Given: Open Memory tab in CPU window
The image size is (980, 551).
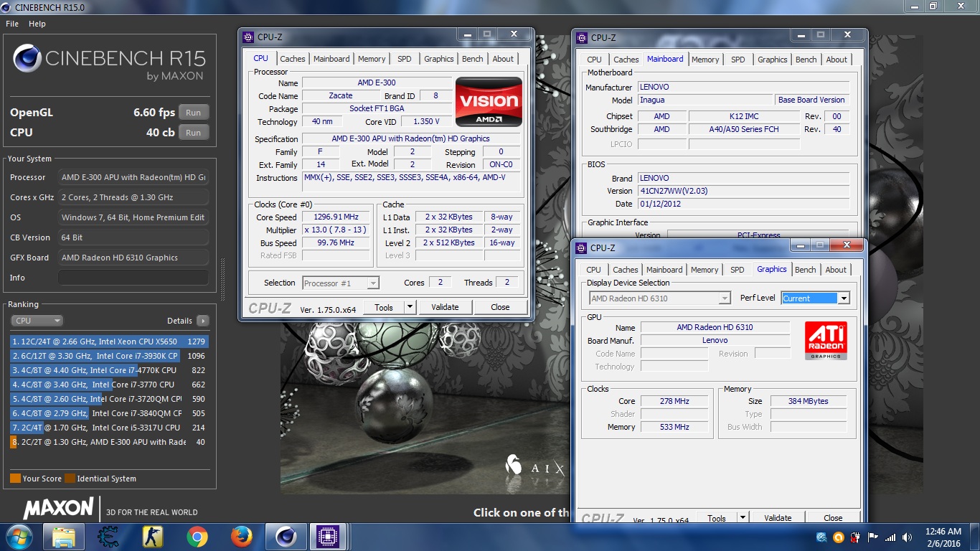Looking at the screenshot, I should pos(372,59).
